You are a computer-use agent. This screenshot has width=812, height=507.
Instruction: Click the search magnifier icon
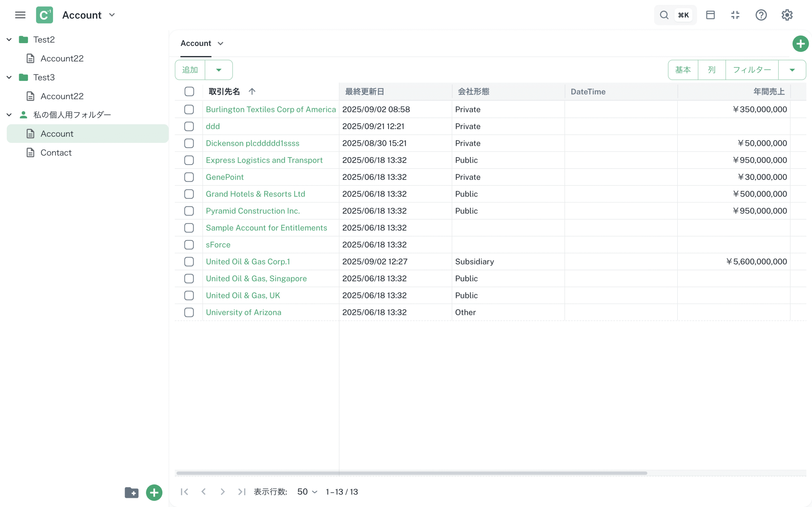[x=664, y=15]
